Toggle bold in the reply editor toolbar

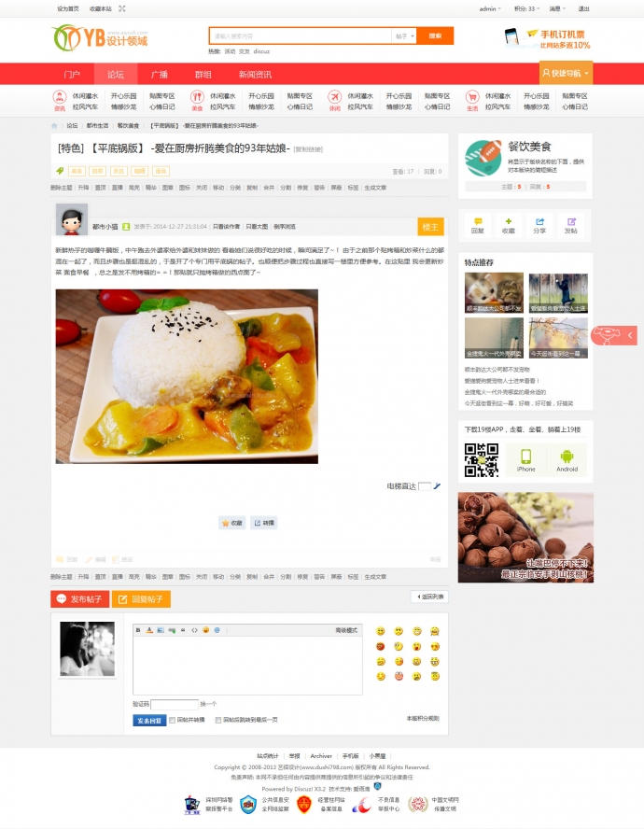pyautogui.click(x=138, y=629)
